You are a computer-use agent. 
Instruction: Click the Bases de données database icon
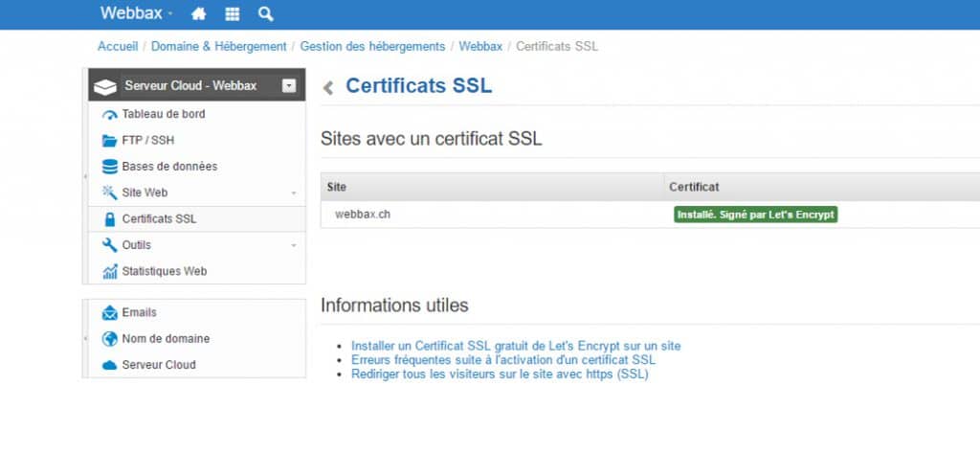(110, 167)
